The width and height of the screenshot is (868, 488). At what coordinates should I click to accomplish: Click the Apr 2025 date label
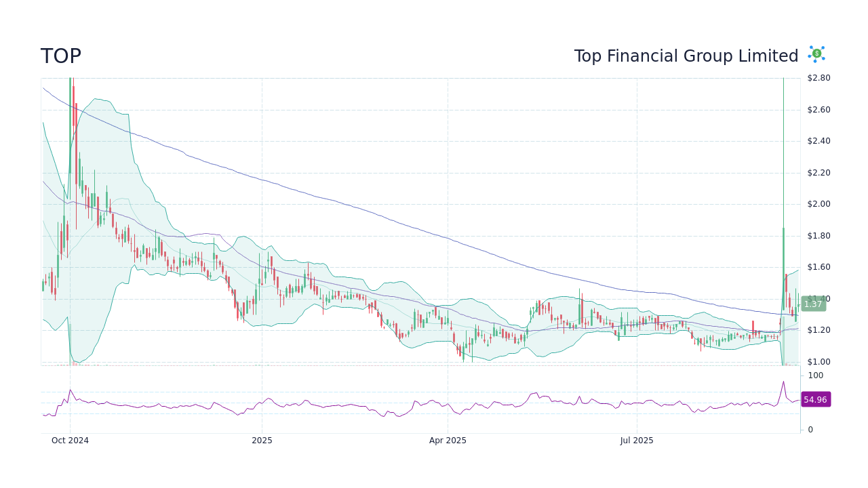(448, 440)
